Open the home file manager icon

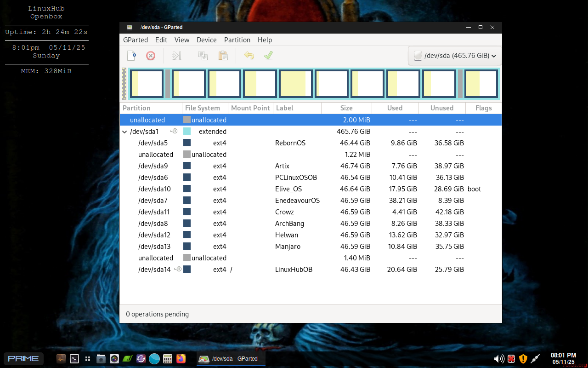coord(101,359)
